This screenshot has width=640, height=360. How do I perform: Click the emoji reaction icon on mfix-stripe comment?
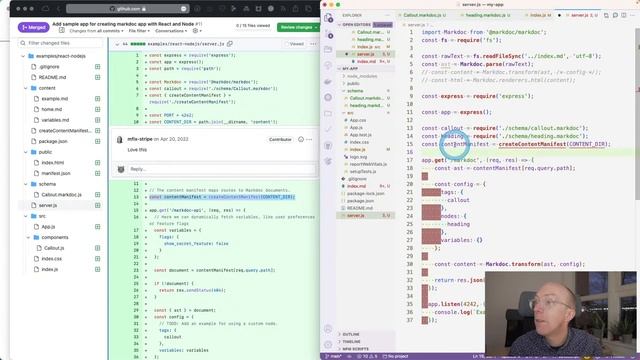click(301, 139)
